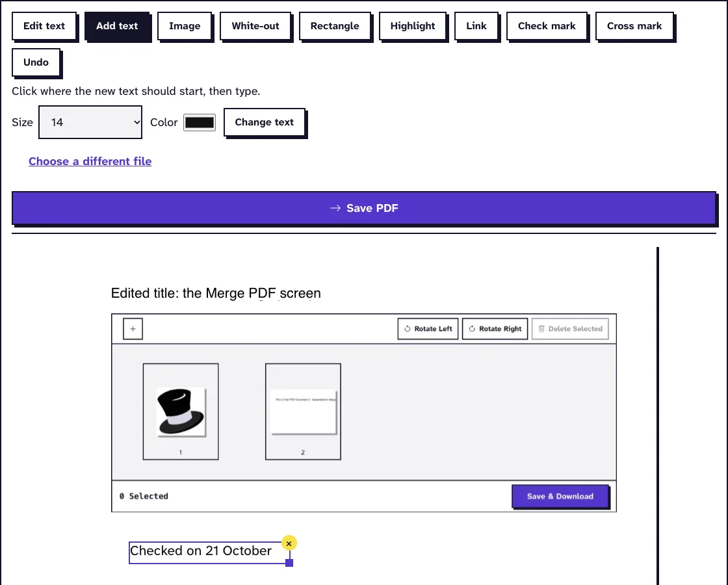Click Delete Selected in the embedded image
The image size is (728, 585).
pos(570,329)
